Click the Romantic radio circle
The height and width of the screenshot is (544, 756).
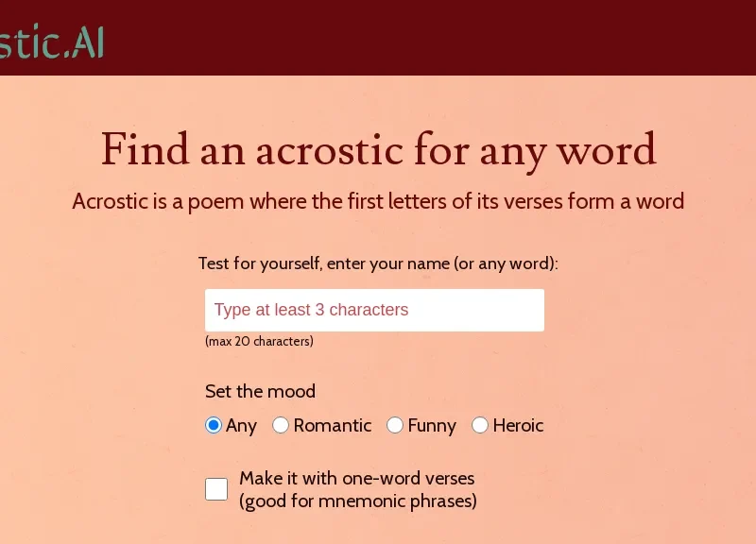click(x=281, y=425)
